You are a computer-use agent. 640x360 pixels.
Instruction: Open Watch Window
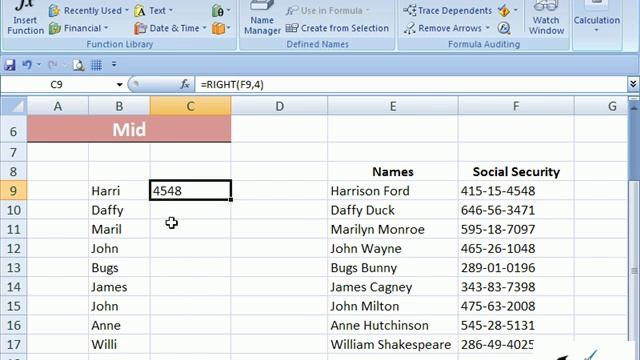[546, 18]
